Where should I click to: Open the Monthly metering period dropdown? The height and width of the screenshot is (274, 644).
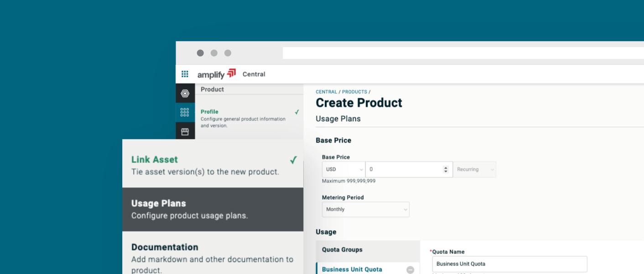click(x=365, y=210)
